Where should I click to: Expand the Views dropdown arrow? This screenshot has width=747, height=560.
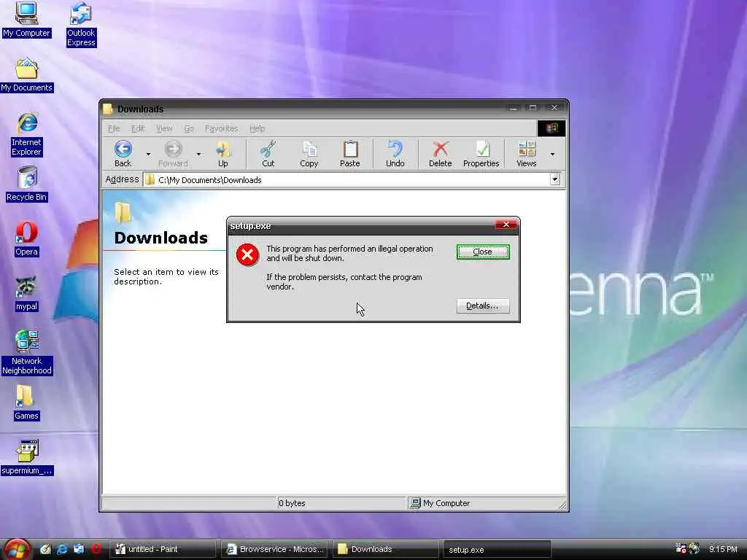[x=553, y=155]
